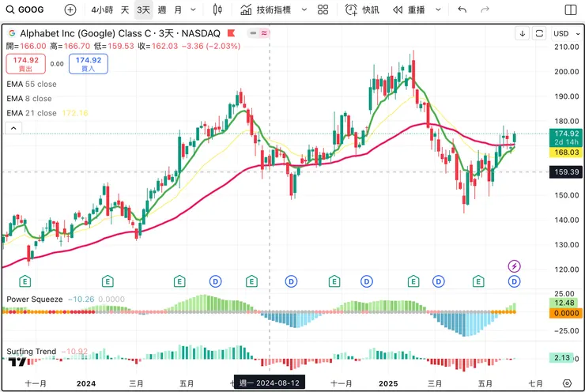
Task: Collapse the indicator legend with the caret button
Action: click(13, 128)
